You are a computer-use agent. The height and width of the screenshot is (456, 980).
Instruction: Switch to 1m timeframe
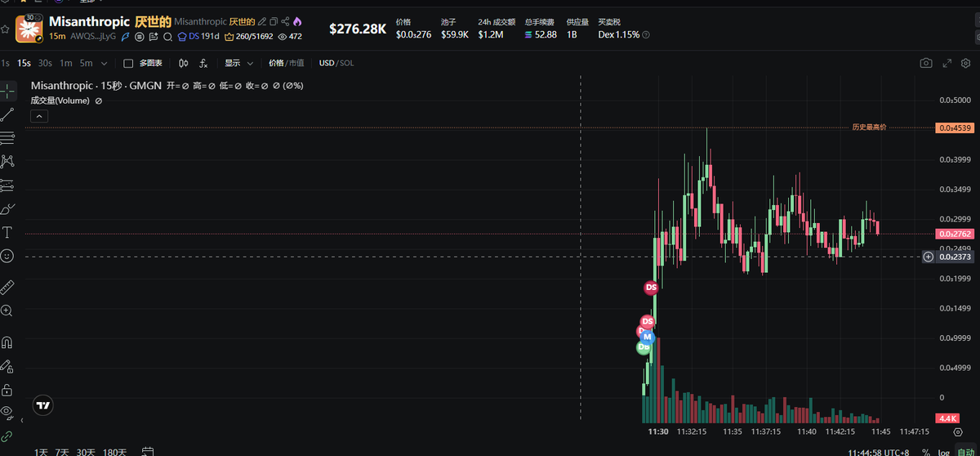[66, 63]
